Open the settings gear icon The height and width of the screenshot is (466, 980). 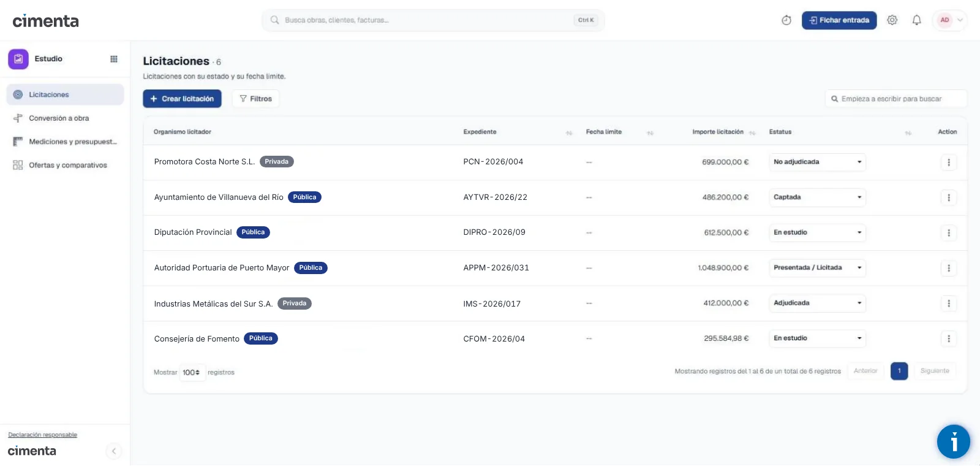[x=892, y=20]
